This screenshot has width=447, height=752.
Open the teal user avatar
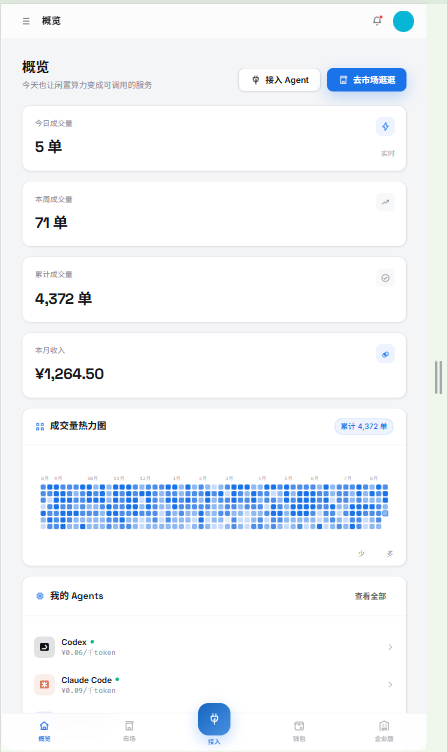tap(403, 21)
